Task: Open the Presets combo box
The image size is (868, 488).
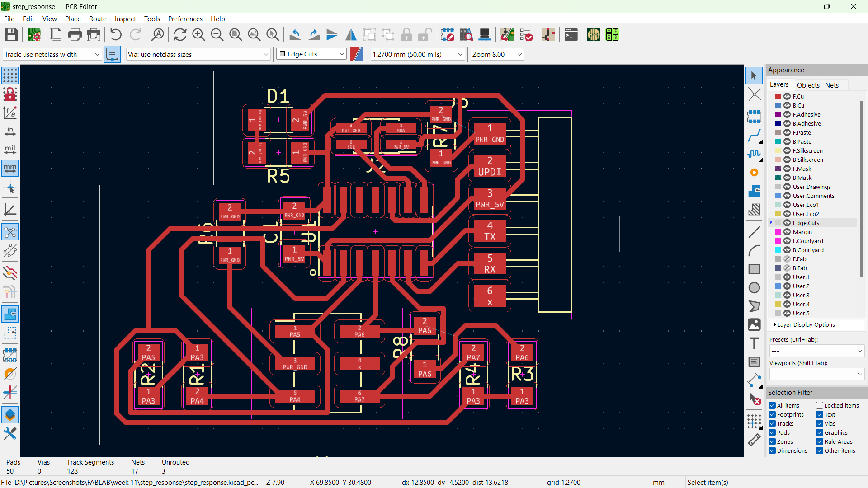Action: (x=816, y=351)
